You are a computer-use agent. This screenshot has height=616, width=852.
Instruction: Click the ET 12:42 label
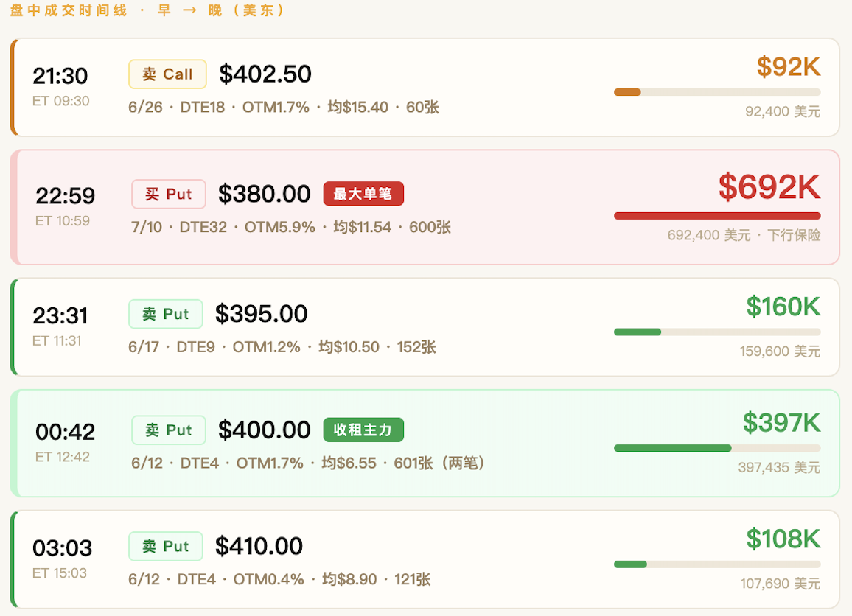pyautogui.click(x=63, y=458)
